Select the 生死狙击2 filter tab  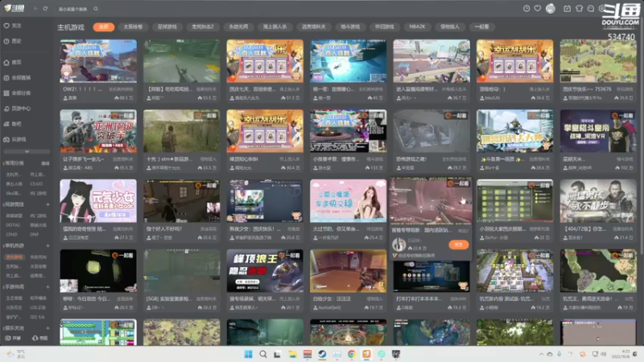(x=203, y=27)
